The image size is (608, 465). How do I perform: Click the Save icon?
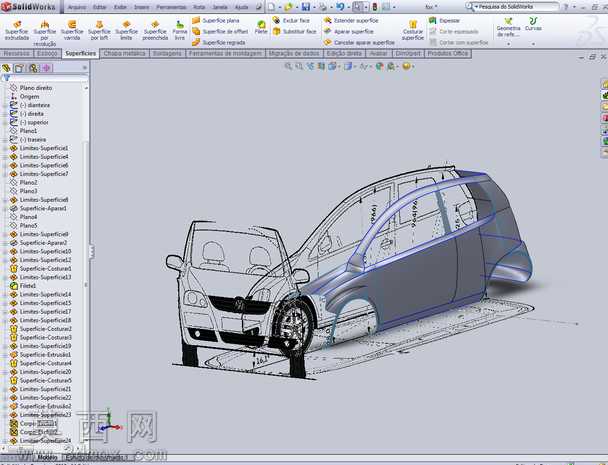pyautogui.click(x=306, y=7)
